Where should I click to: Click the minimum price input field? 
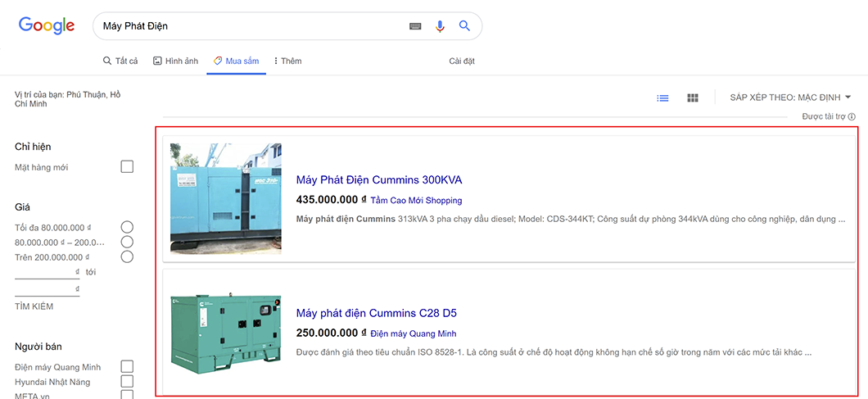[47, 272]
